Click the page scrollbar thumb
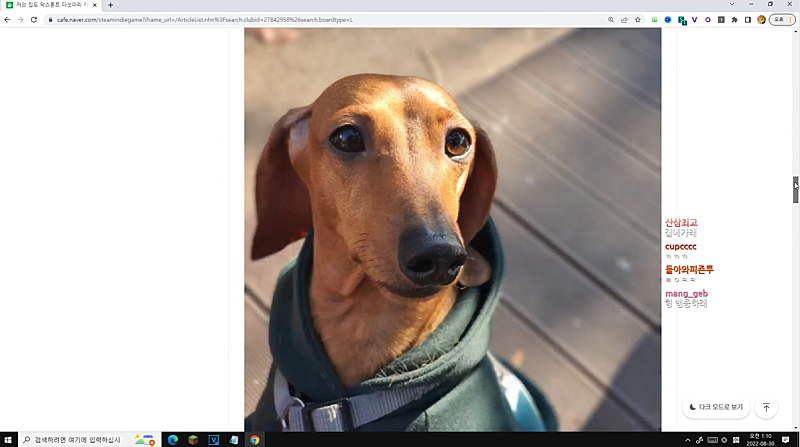This screenshot has width=800, height=447. coord(795,190)
